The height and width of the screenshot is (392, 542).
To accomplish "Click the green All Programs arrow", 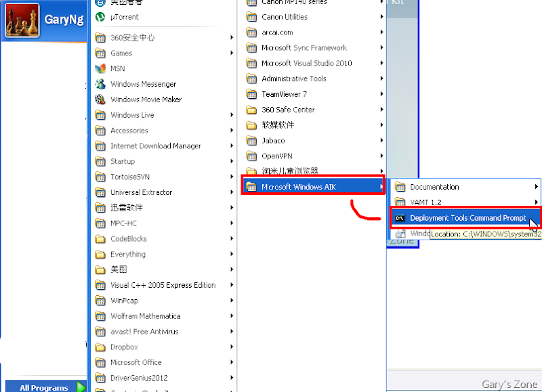I will [81, 387].
